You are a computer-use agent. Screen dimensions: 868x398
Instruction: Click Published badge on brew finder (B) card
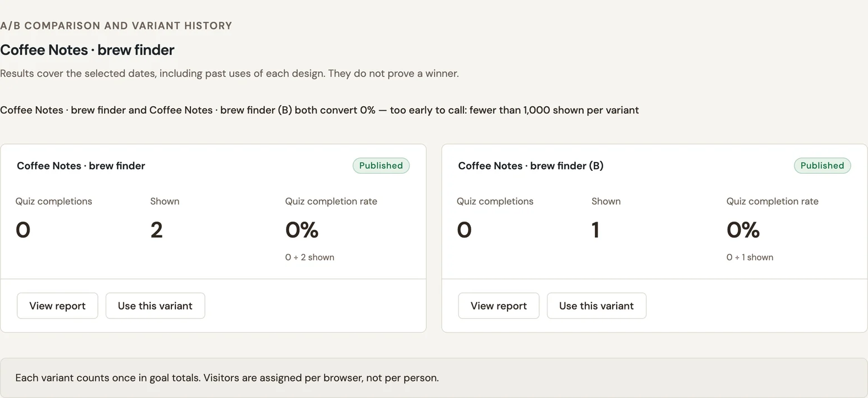pyautogui.click(x=822, y=165)
